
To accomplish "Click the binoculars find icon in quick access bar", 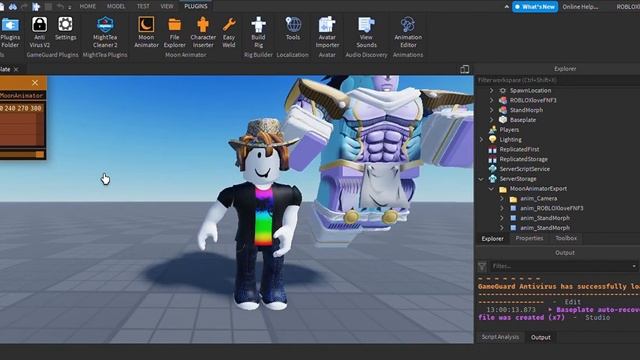I will 13,7.
